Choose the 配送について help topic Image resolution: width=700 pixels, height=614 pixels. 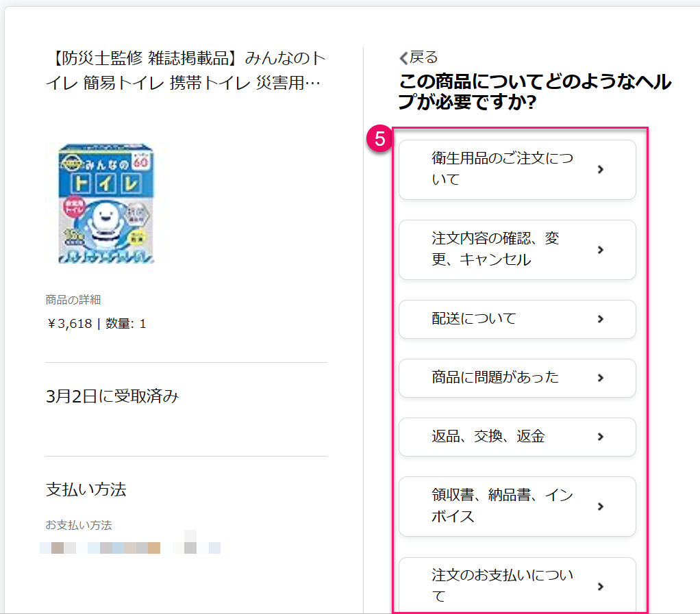(x=474, y=319)
